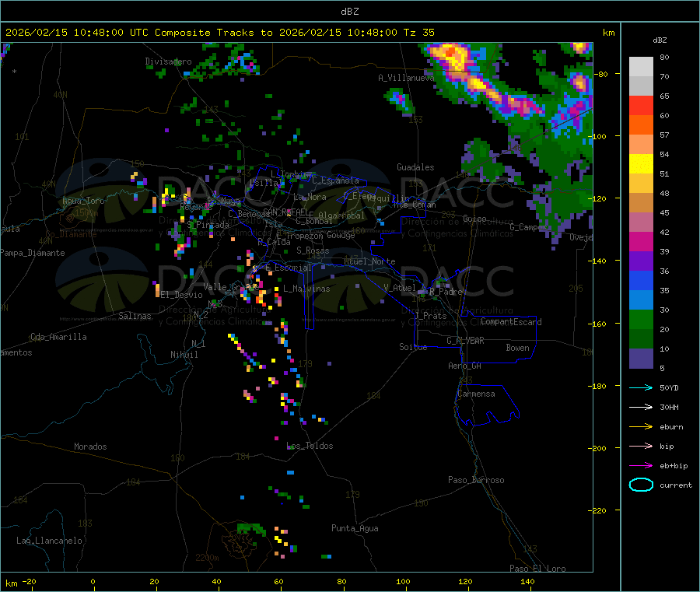Select the 'Morados' place label
700x592 pixels.
pos(90,447)
